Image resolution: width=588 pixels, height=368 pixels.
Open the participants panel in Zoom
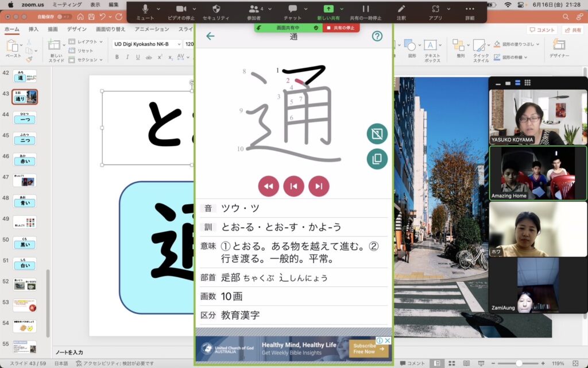254,12
